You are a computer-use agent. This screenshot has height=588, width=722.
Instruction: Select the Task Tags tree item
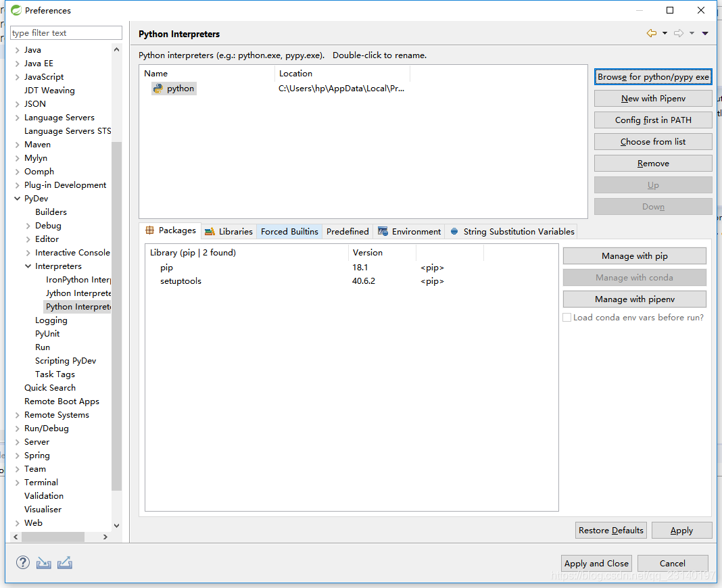pyautogui.click(x=55, y=374)
